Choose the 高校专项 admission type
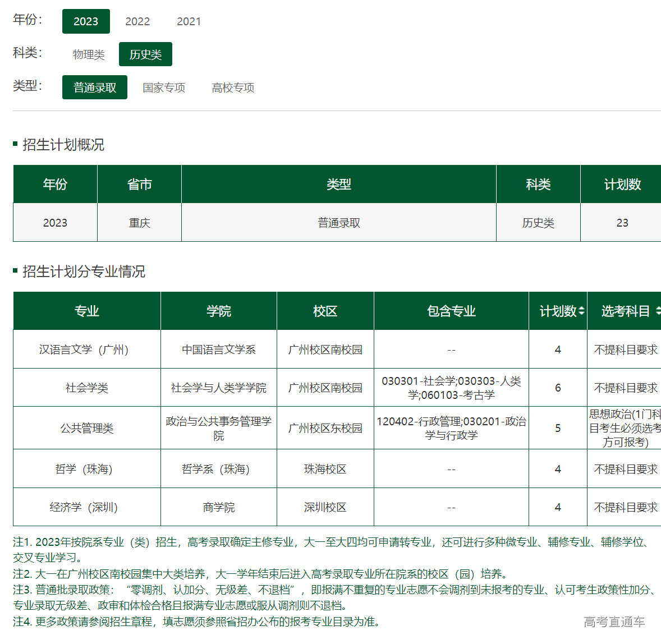 tap(232, 87)
